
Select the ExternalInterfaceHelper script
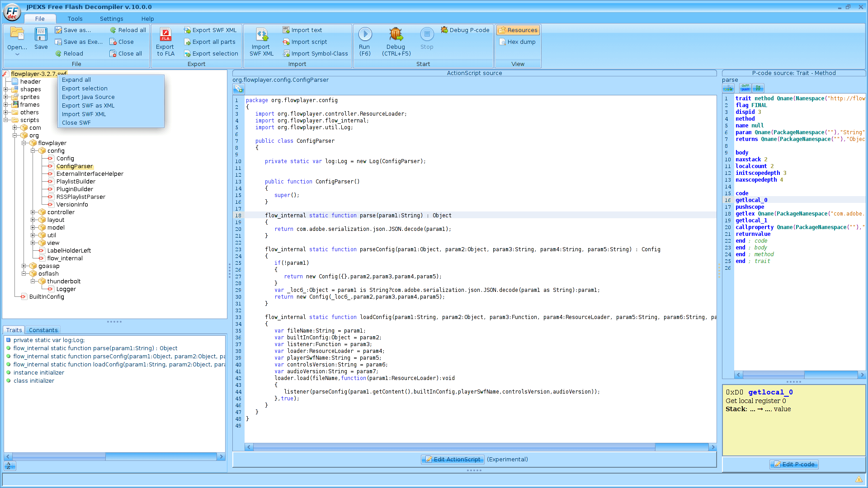coord(90,174)
